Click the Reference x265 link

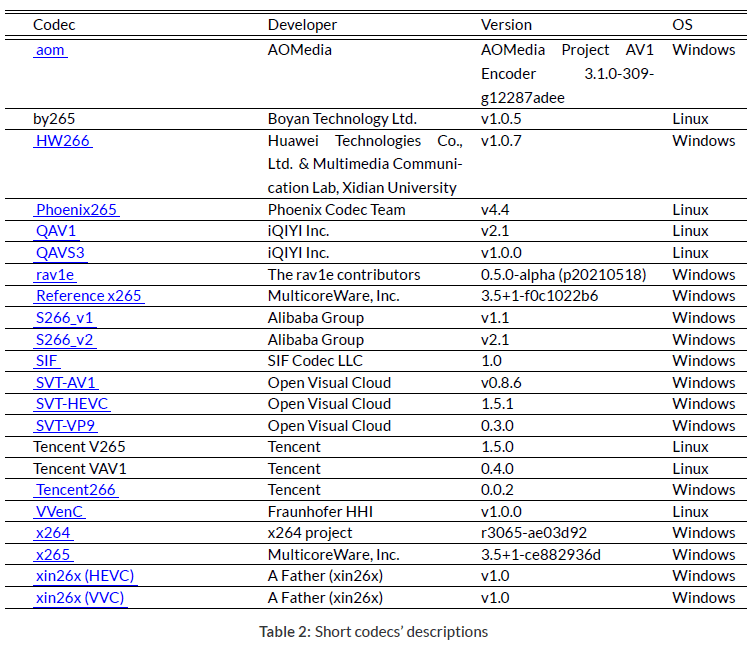click(x=89, y=296)
